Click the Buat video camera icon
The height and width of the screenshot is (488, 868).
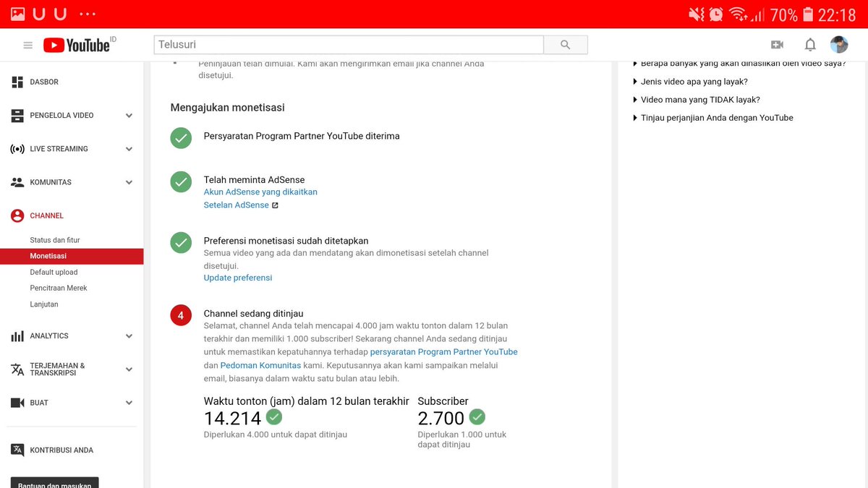[17, 403]
